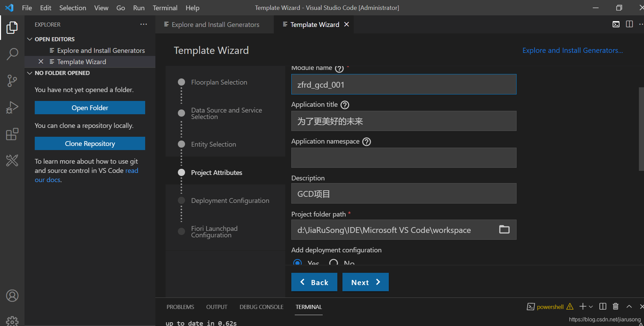Open the Help menu

tap(193, 8)
